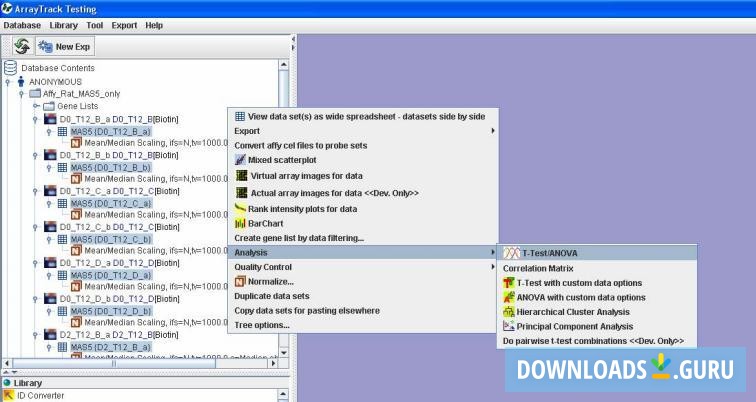Choose Duplicate data sets
Viewport: 756px width, 402px height.
point(363,296)
